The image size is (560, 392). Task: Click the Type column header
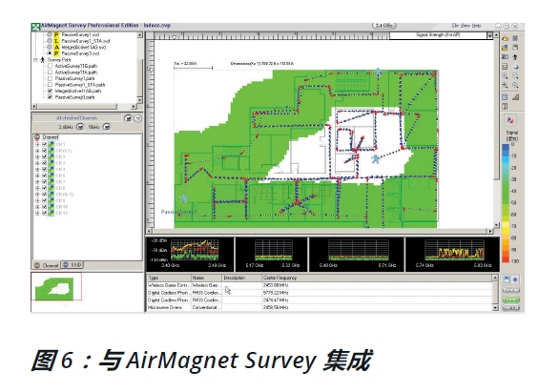[x=169, y=278]
